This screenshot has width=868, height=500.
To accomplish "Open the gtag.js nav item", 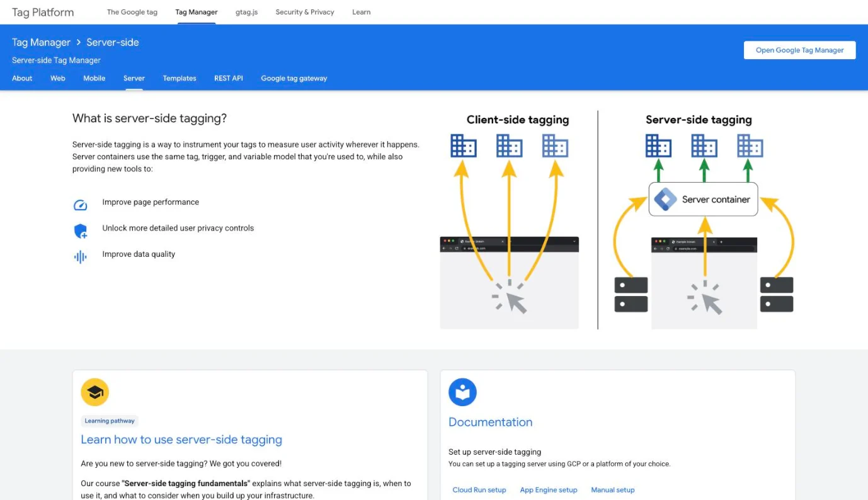I will (247, 12).
